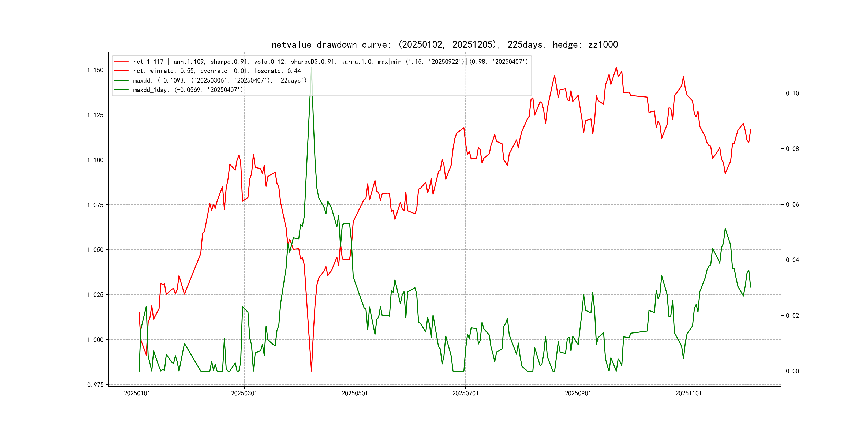The width and height of the screenshot is (868, 434).
Task: Click left y-axis label 1.150
Action: [x=95, y=70]
